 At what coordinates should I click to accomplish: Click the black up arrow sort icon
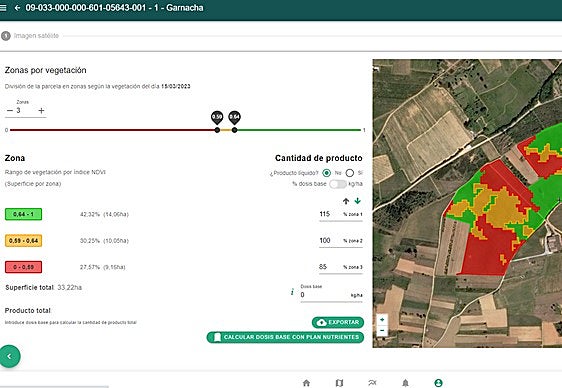pyautogui.click(x=346, y=201)
